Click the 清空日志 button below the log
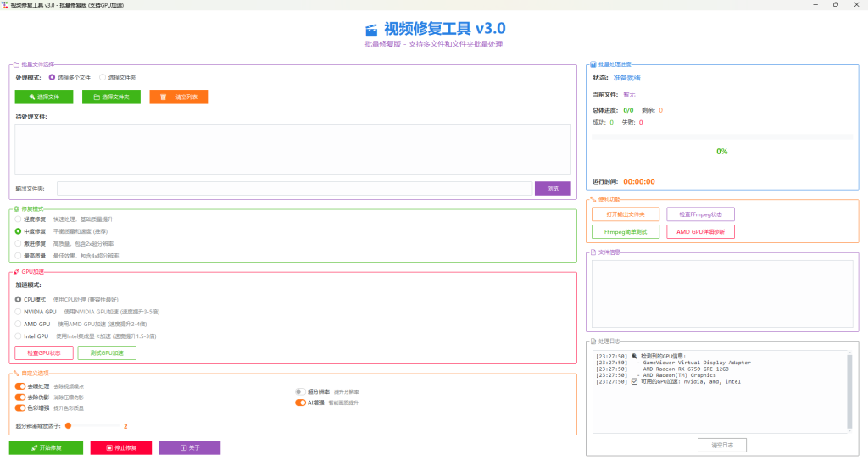868x466 pixels. coord(722,445)
